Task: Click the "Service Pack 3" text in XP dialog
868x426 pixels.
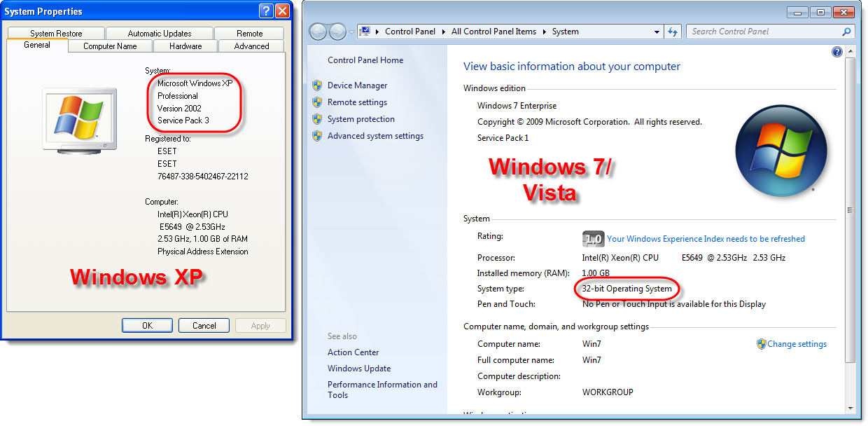Action: (183, 121)
